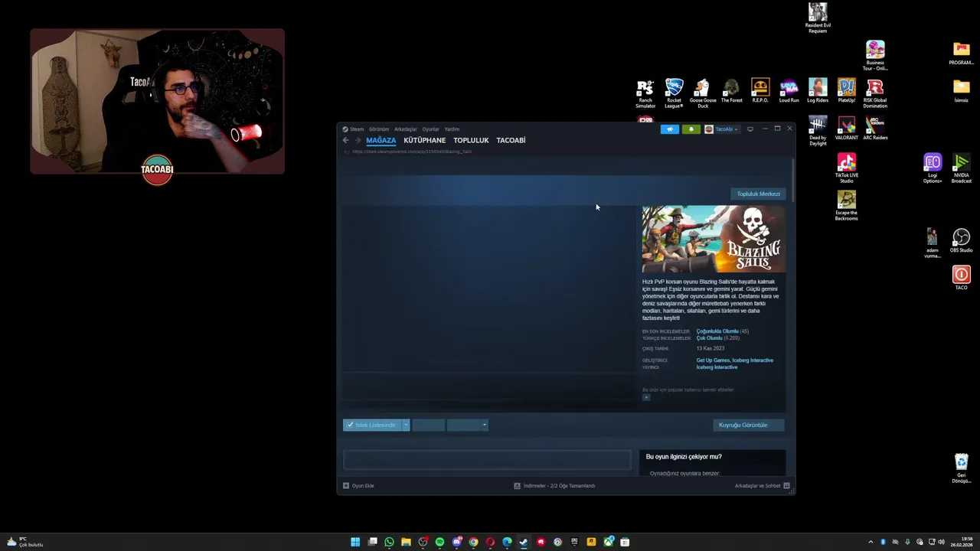Switch to the MAĞAZA tab
980x551 pixels.
point(381,141)
